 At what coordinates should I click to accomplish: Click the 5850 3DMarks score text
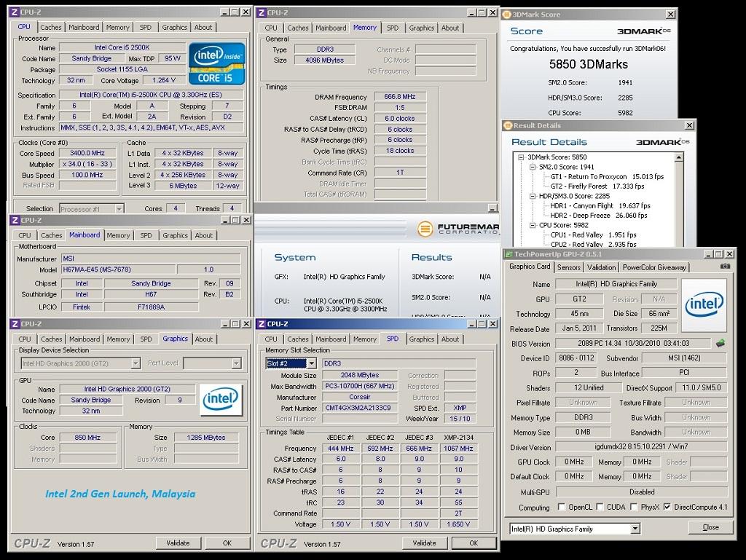coord(589,64)
